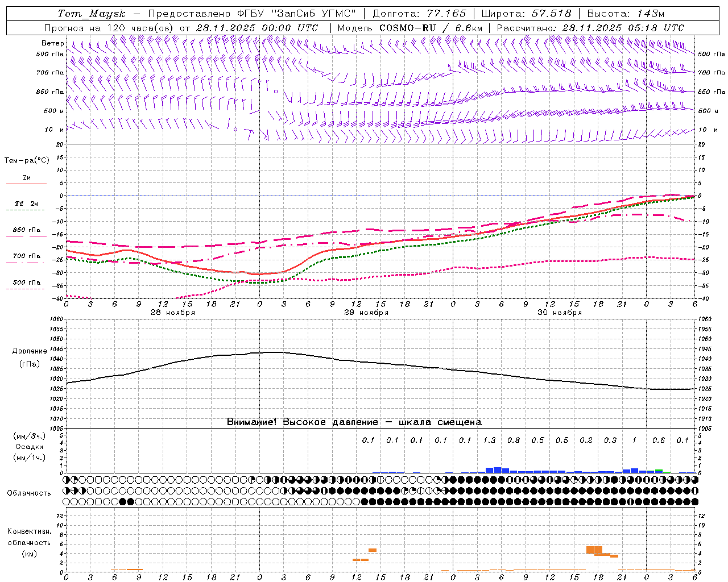The image size is (728, 582).
Task: Click the Осадки precipitation label
Action: pos(30,447)
